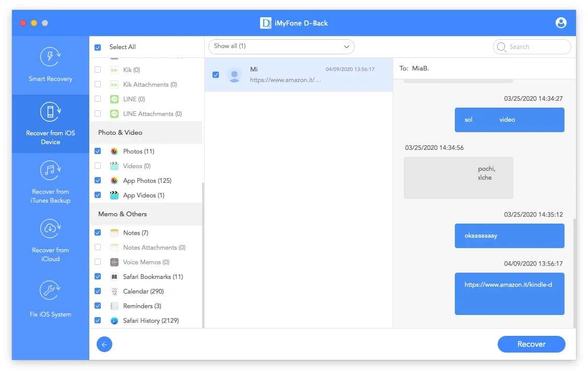Select the Memo & Others section header

click(122, 214)
